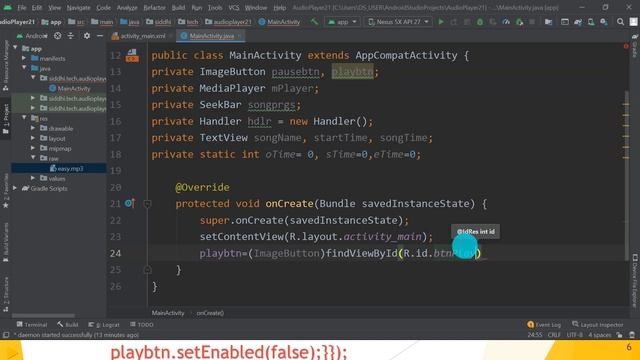Select the MainActivity.java editor tab
The image size is (640, 360).
(x=211, y=36)
